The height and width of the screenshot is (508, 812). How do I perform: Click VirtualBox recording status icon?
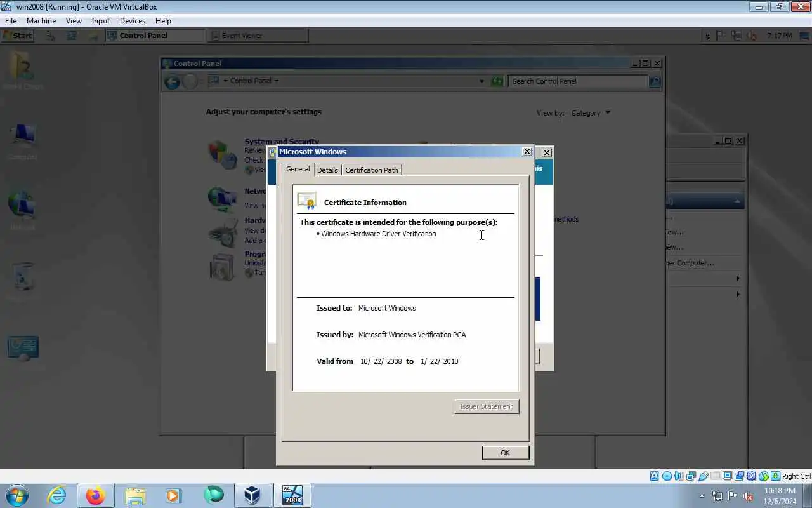pos(739,476)
